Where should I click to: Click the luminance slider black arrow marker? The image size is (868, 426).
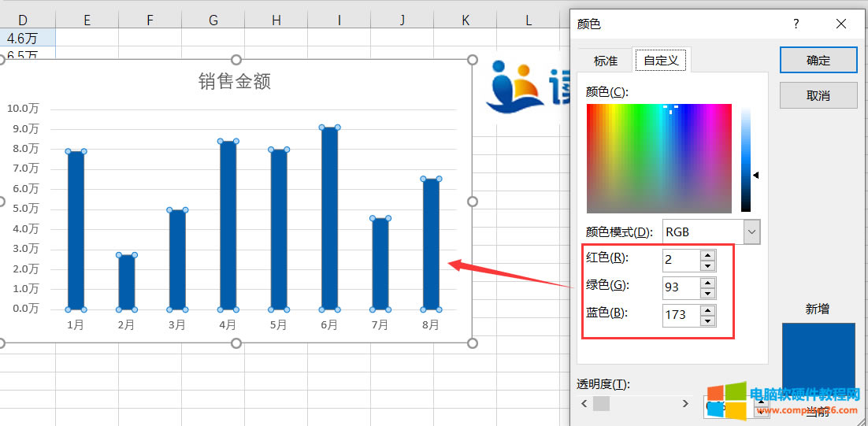[755, 176]
